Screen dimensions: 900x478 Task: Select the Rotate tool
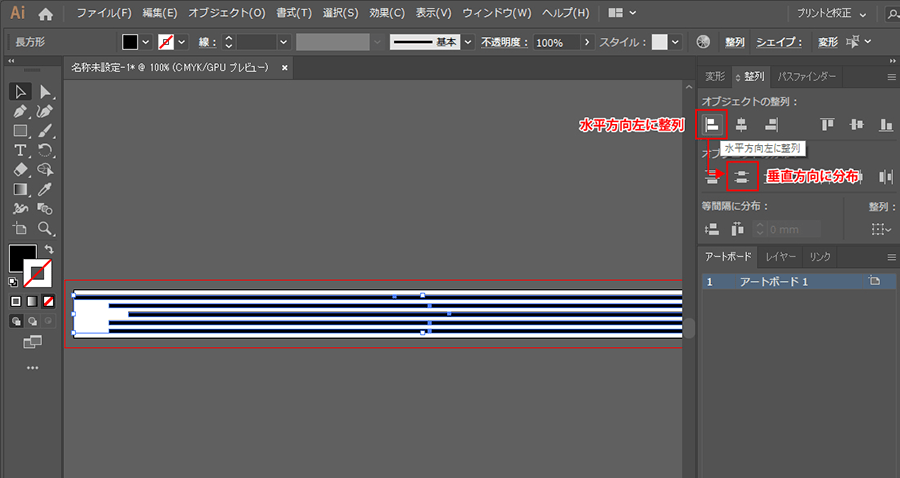[x=45, y=150]
